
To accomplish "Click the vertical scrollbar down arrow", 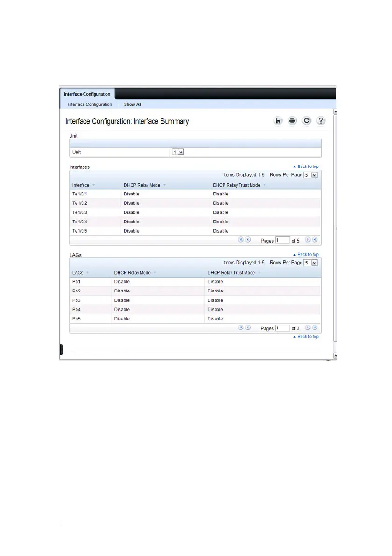I will (335, 355).
